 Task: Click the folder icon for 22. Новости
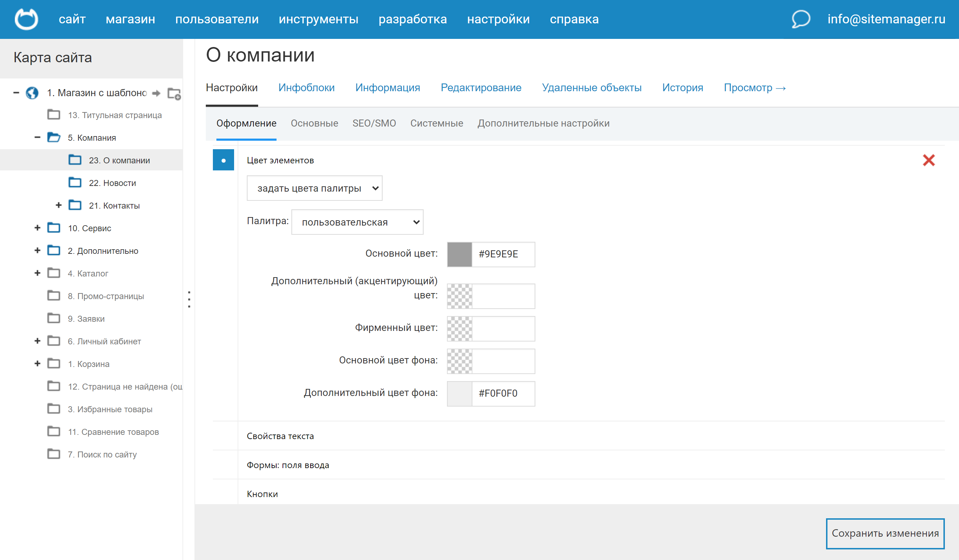(75, 183)
